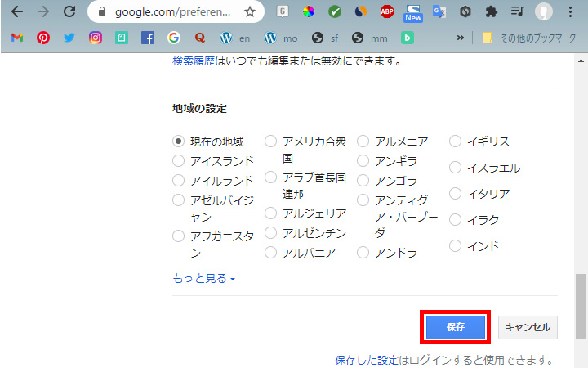Open the Google Translate extension

(x=439, y=11)
